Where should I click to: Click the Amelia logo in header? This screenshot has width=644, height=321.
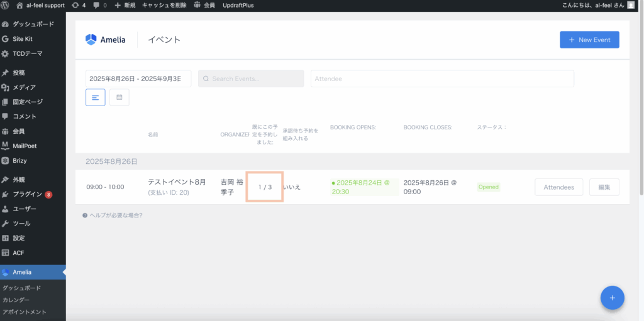coord(106,40)
